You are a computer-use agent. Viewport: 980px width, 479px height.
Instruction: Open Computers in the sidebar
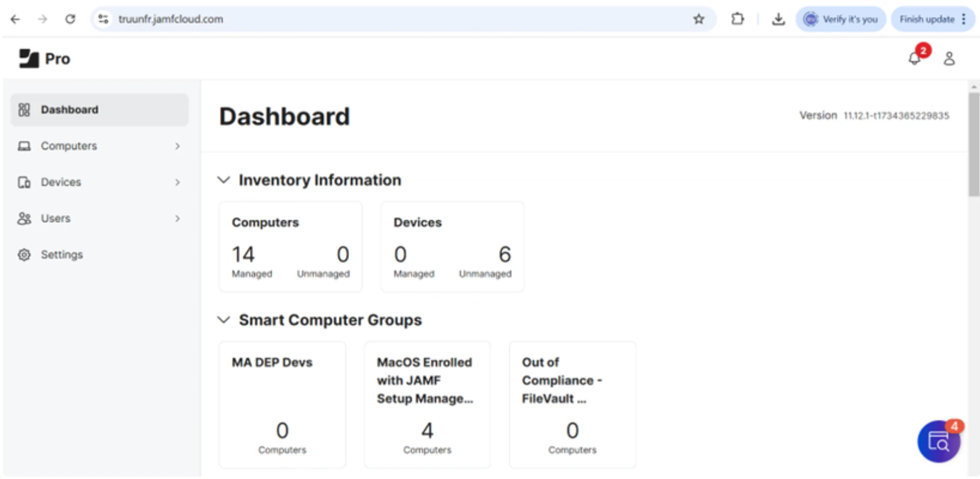coord(99,146)
